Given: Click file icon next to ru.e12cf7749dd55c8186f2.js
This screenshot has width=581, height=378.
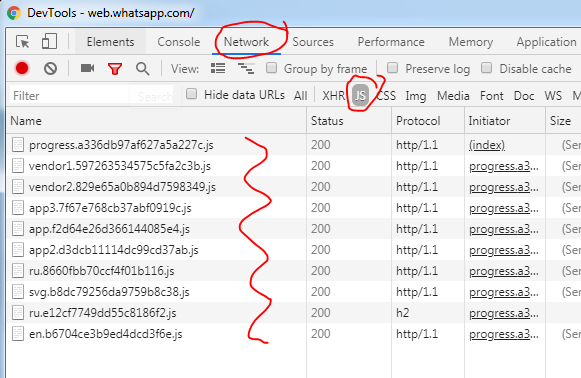Looking at the screenshot, I should [18, 313].
